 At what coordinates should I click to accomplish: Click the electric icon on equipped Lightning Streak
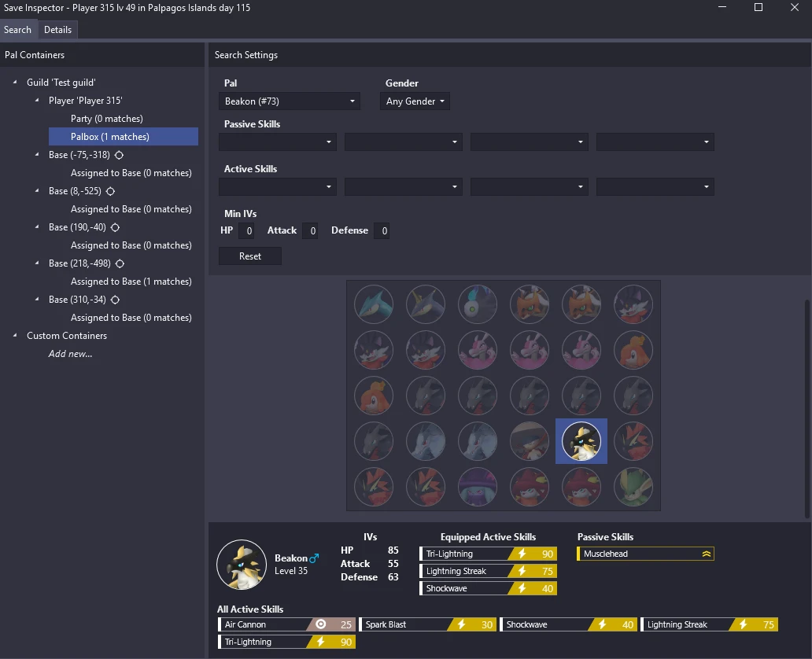coord(522,571)
